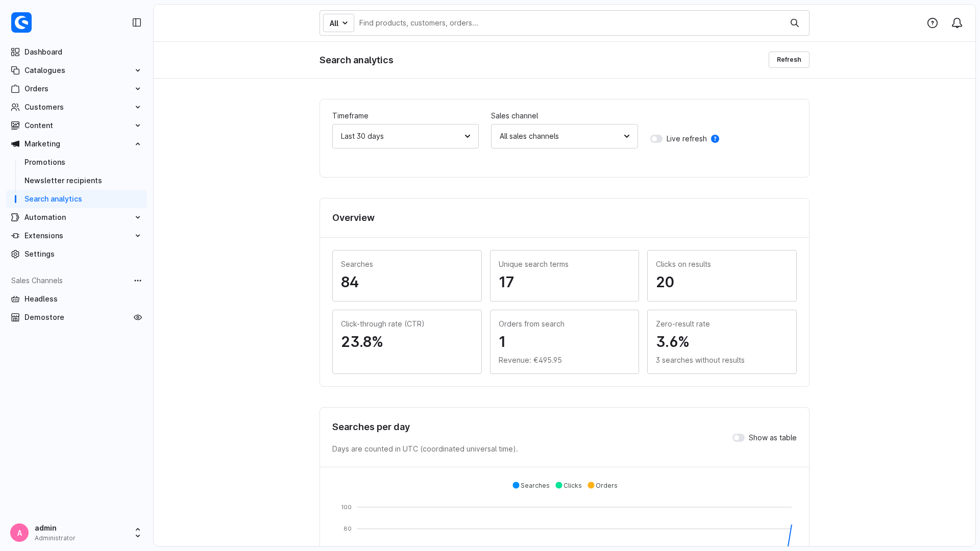Click the Catalogues icon in sidebar
This screenshot has height=551, width=980.
(x=15, y=70)
